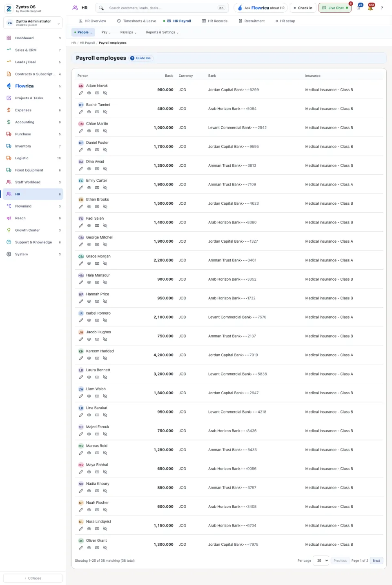
Task: Open the notifications bell icon
Action: click(x=370, y=8)
